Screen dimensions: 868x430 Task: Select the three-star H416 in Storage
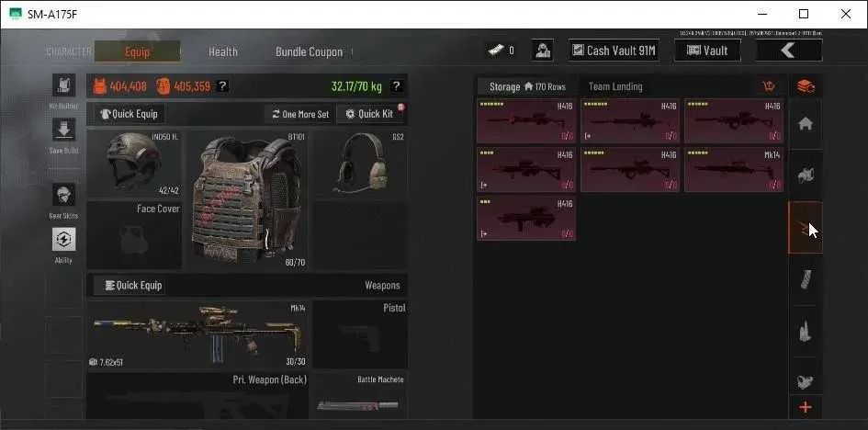pos(526,218)
